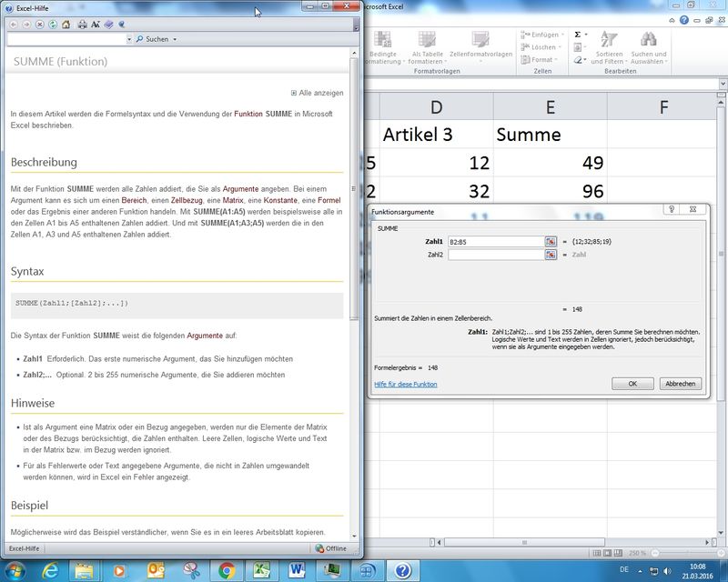Click the Back arrow in Excel-Hilfe toolbar
The height and width of the screenshot is (582, 728).
(14, 25)
